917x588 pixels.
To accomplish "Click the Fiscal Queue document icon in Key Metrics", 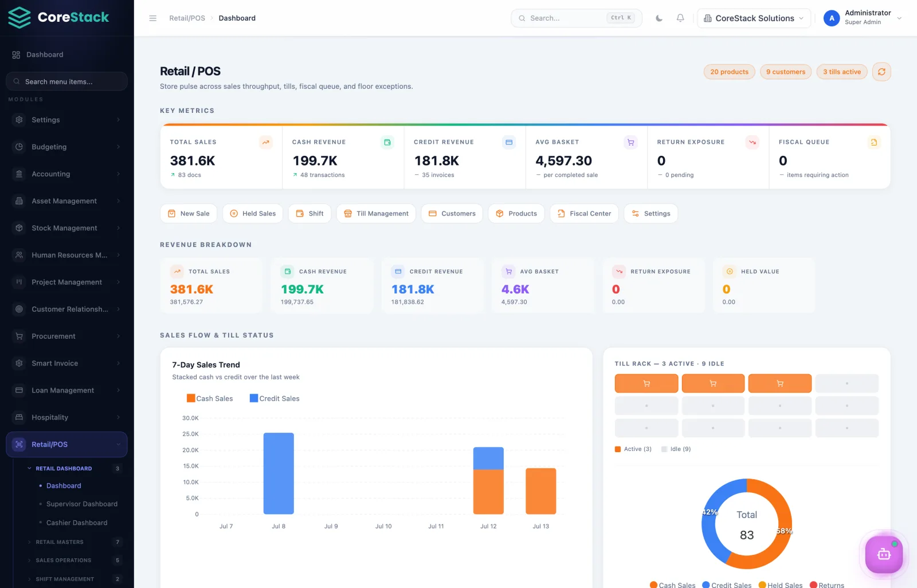I will (x=873, y=142).
